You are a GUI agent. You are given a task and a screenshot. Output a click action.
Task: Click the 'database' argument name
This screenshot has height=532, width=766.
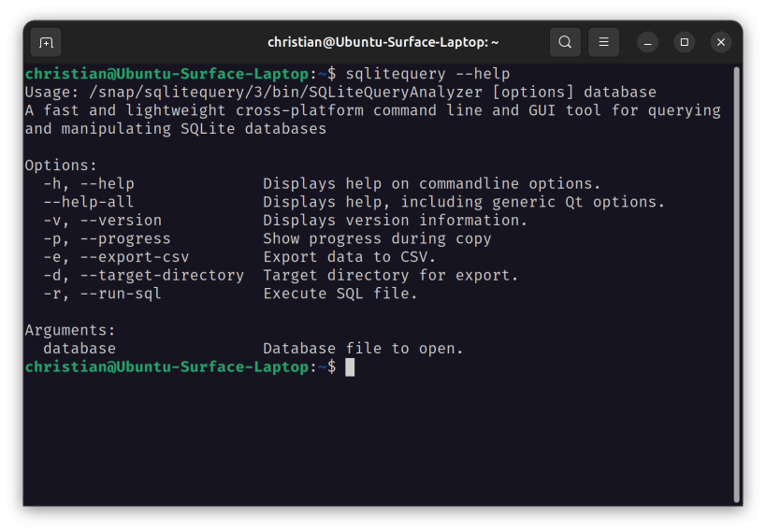[79, 349]
